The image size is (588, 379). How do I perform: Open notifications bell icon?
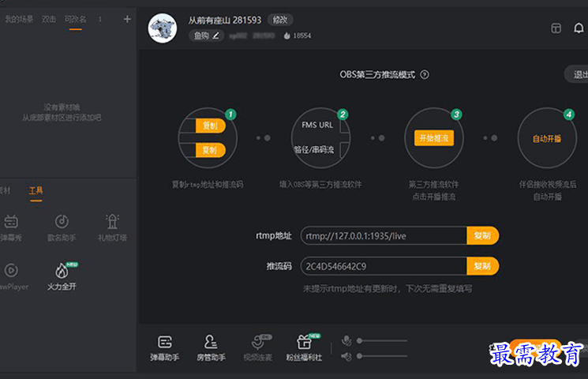[x=579, y=28]
